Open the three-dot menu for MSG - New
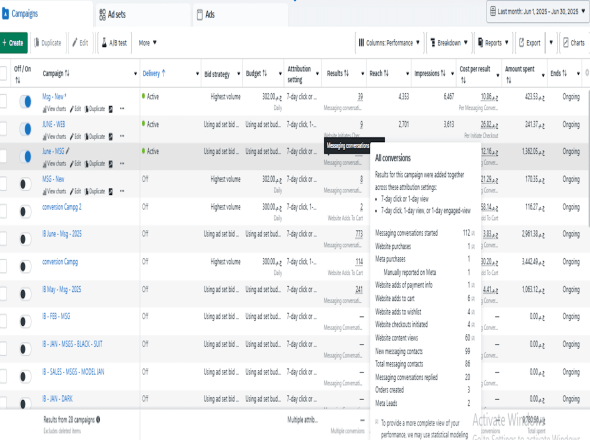This screenshot has width=590, height=440. [122, 191]
